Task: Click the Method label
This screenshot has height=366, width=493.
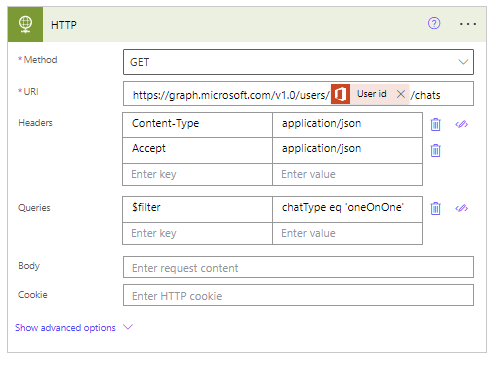Action: click(40, 60)
